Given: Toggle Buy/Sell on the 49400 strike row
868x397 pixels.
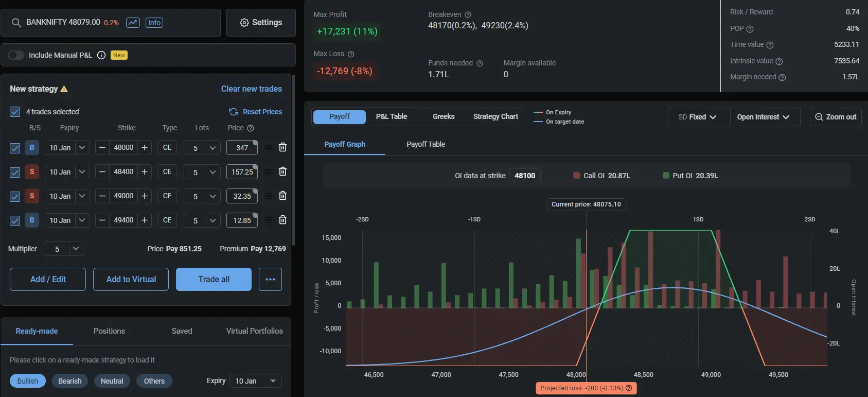Looking at the screenshot, I should (x=32, y=220).
